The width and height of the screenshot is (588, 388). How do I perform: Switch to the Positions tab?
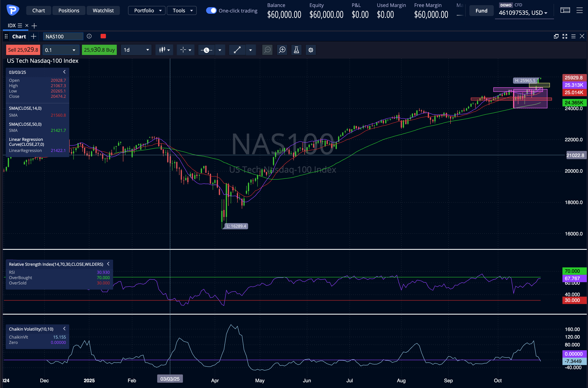click(69, 10)
